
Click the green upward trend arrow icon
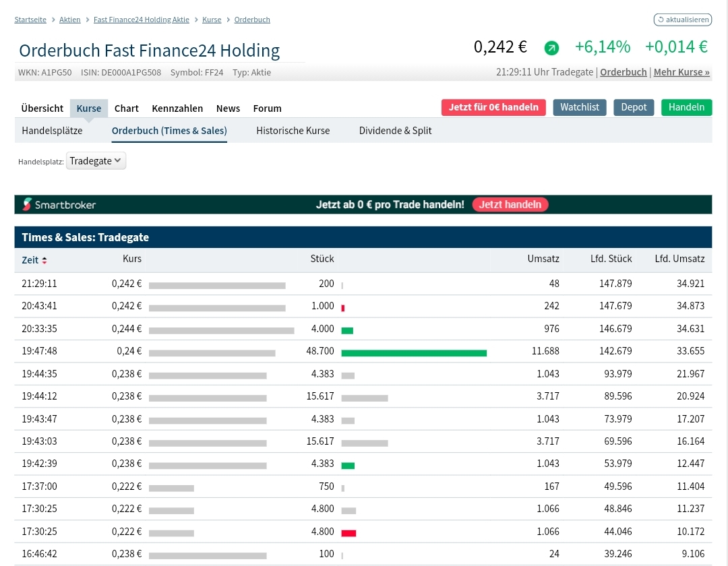tap(551, 48)
